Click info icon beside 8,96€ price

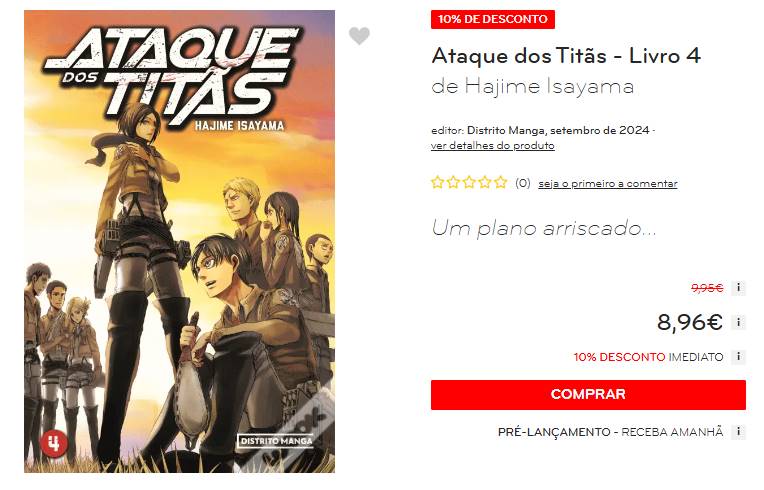pyautogui.click(x=738, y=322)
